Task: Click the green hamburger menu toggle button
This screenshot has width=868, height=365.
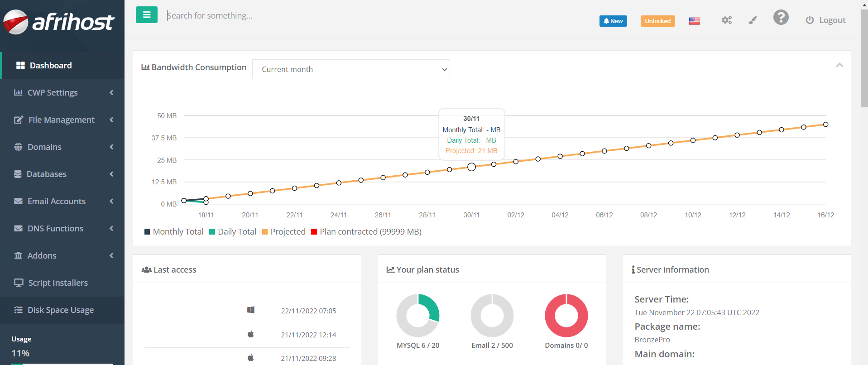Action: (146, 15)
